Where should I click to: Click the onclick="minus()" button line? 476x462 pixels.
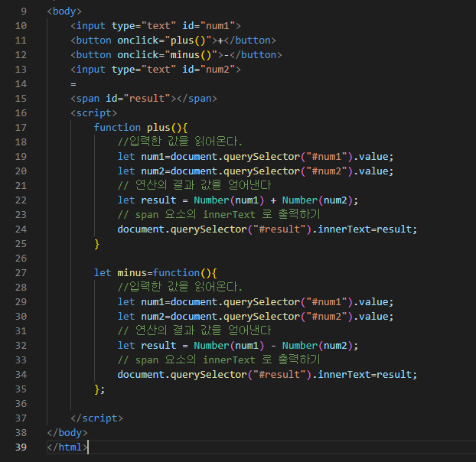point(176,55)
